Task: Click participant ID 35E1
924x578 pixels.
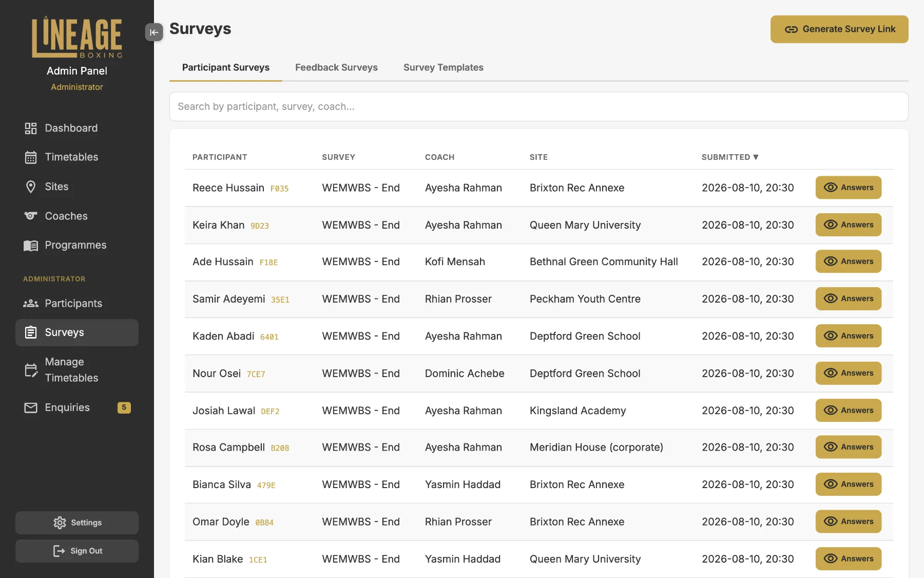Action: click(x=280, y=300)
